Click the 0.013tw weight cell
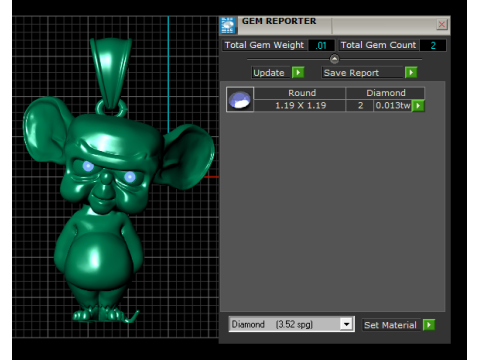Screen dimensions: 480x360 [393, 106]
